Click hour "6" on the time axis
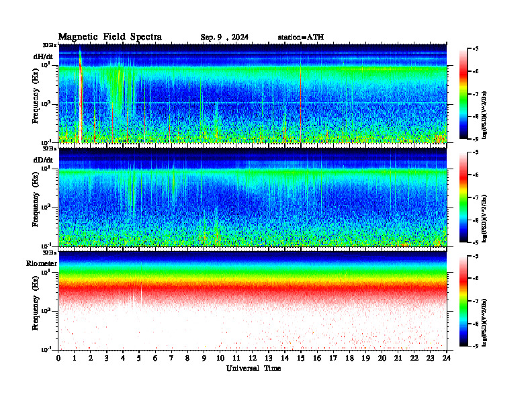This screenshot has height=411, width=532. pyautogui.click(x=155, y=359)
